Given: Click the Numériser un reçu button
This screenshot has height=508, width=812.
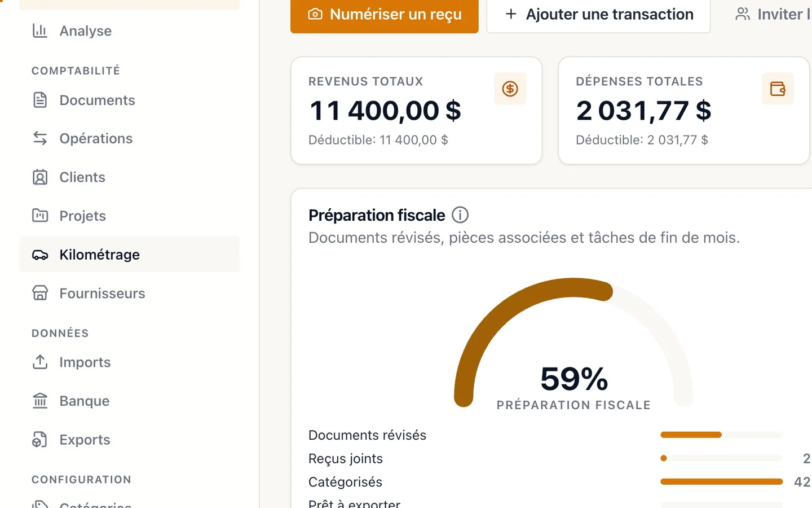Looking at the screenshot, I should (x=385, y=15).
